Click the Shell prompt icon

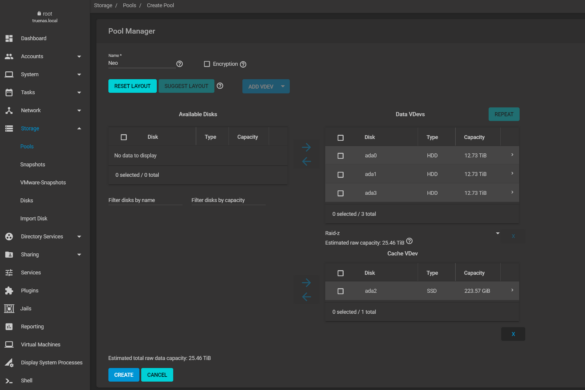[9, 381]
